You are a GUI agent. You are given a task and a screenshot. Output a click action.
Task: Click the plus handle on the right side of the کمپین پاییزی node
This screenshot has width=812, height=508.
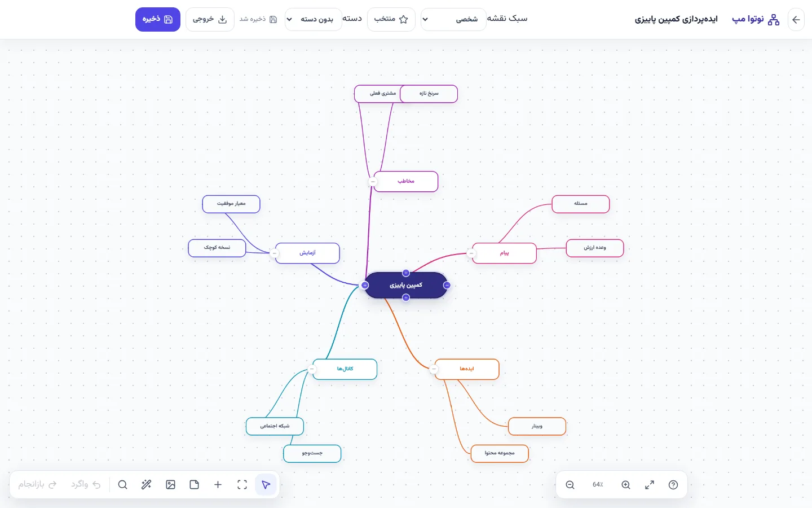(447, 286)
